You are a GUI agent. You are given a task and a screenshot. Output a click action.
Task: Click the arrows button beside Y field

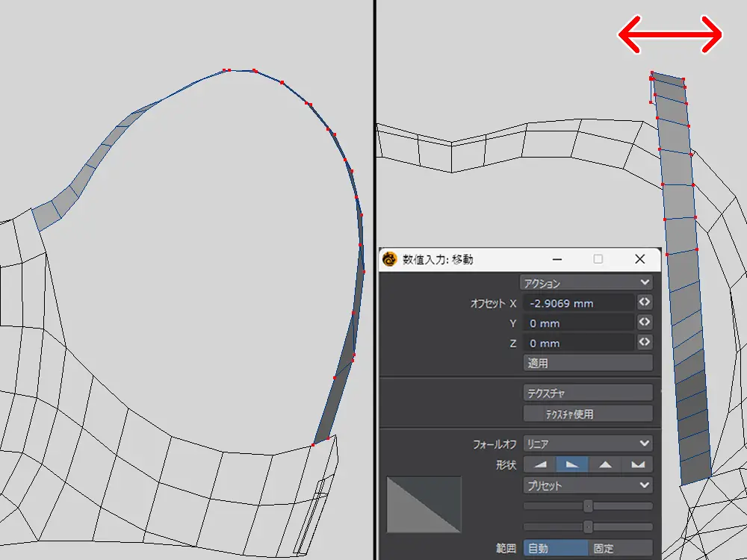pos(644,323)
